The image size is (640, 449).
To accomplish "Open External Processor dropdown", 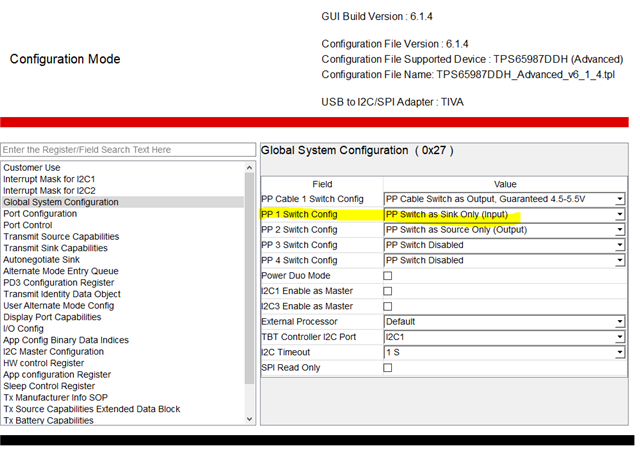I will pyautogui.click(x=504, y=322).
